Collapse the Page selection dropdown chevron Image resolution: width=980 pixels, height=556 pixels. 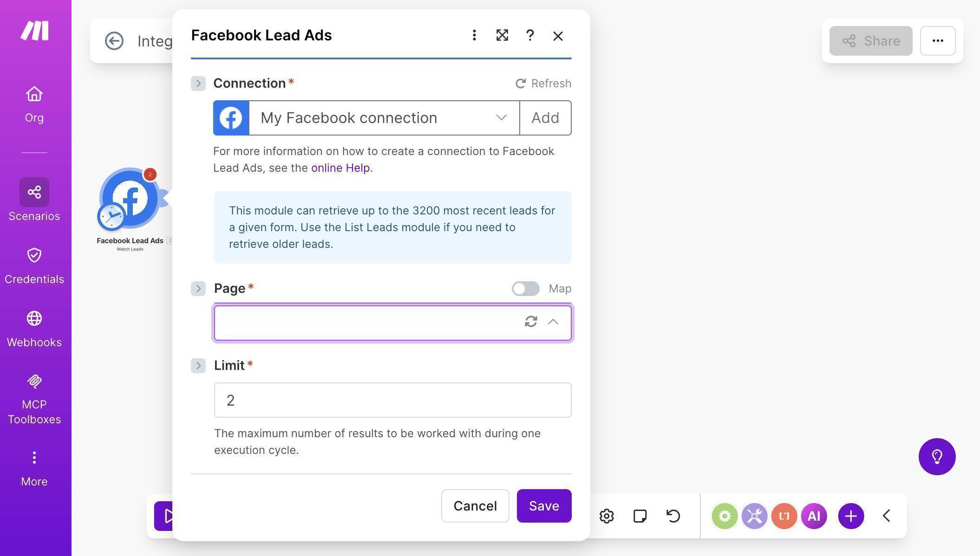point(553,322)
